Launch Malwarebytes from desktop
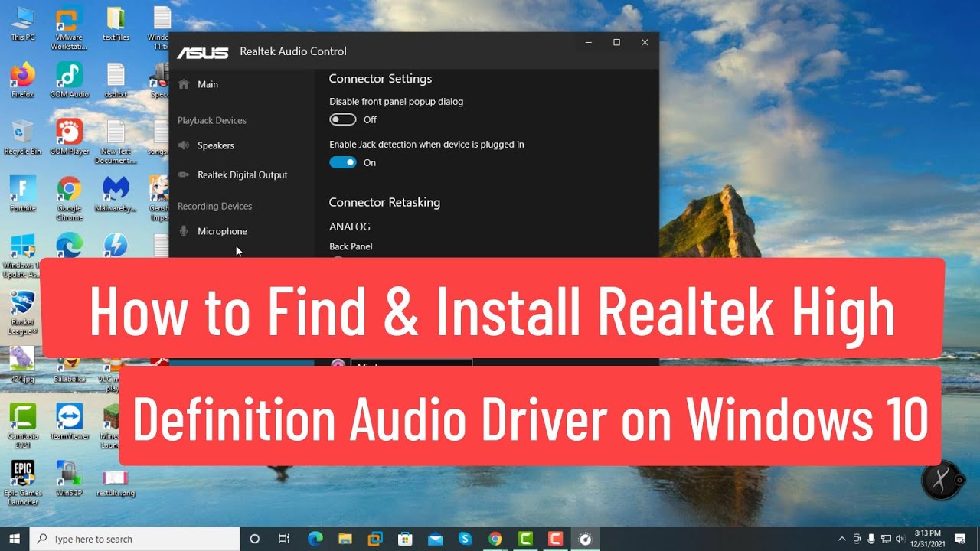The height and width of the screenshot is (551, 980). 116,194
